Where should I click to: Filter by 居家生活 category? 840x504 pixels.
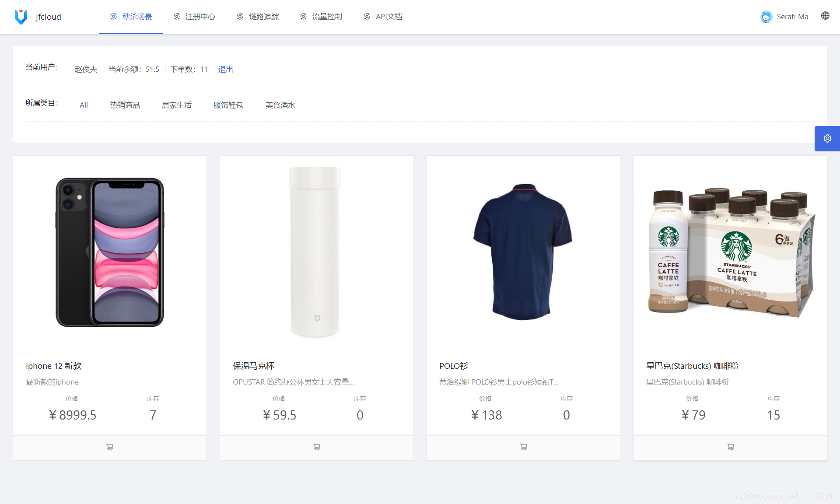point(176,105)
